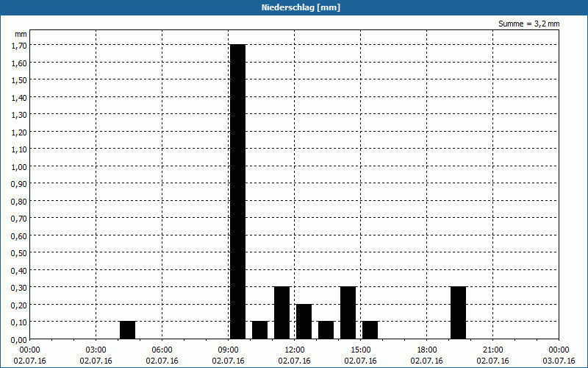Viewport: 588px width, 368px height.
Task: Click the 03:00 time axis label
Action: [96, 350]
